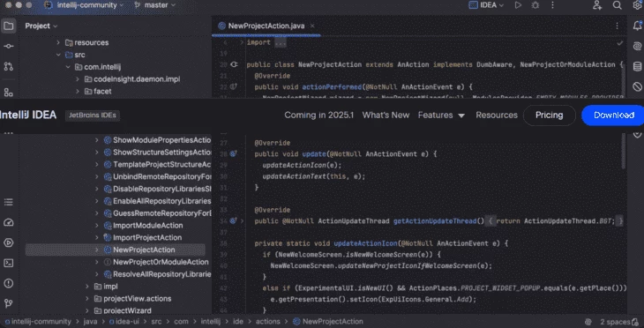Open Coming in 2025.1 nav item

319,116
